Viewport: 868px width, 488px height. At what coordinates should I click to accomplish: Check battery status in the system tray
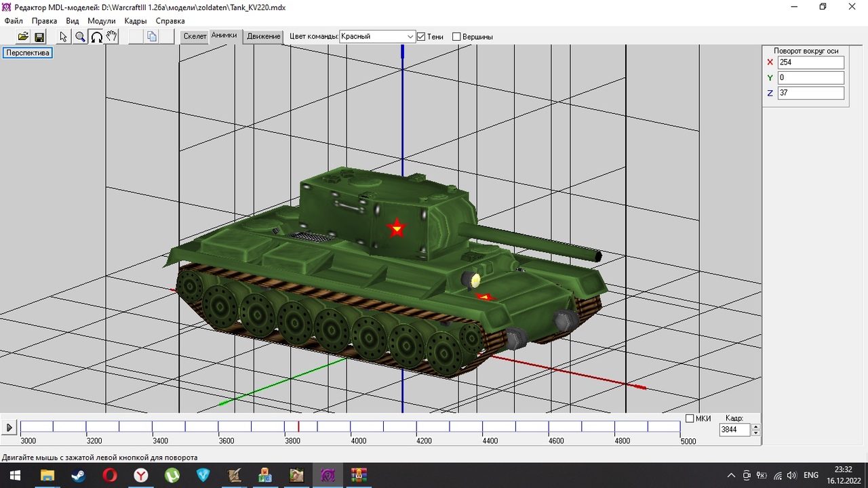[x=762, y=475]
